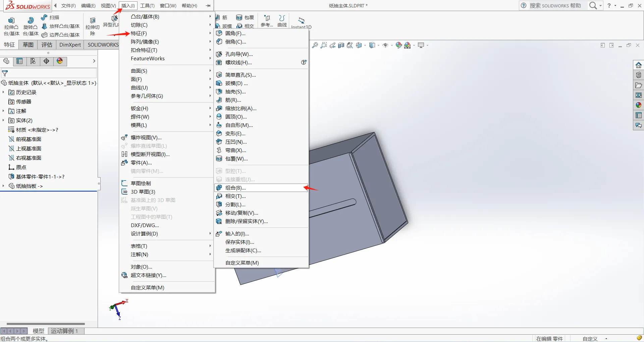Open the 特征(F) features submenu
The height and width of the screenshot is (342, 644).
139,33
